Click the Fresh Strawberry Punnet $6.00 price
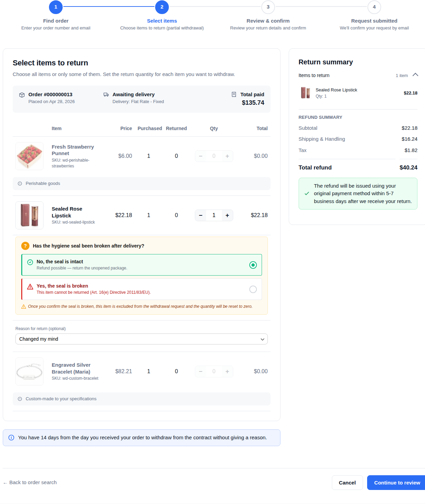The height and width of the screenshot is (504, 425). coord(125,156)
